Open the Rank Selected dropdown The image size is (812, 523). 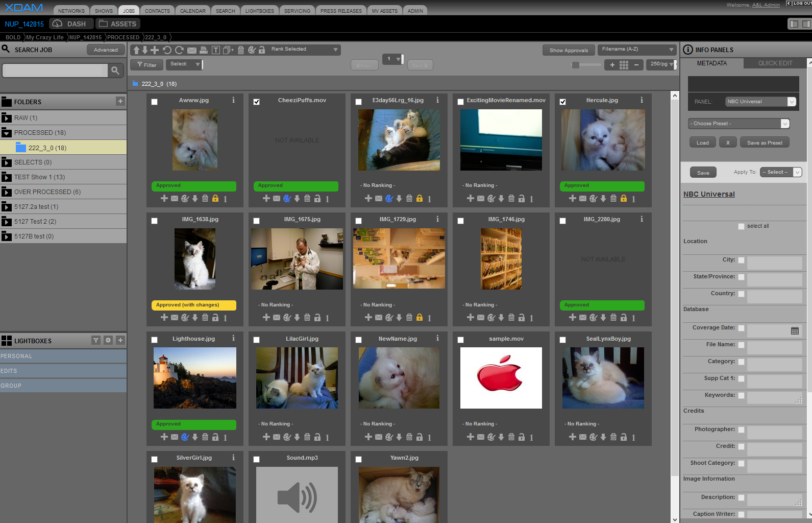point(304,50)
